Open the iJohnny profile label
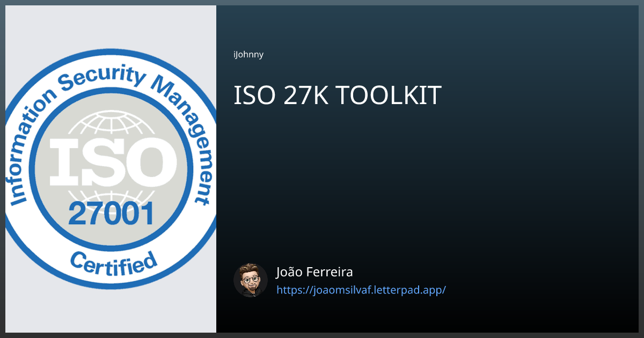 (x=248, y=54)
